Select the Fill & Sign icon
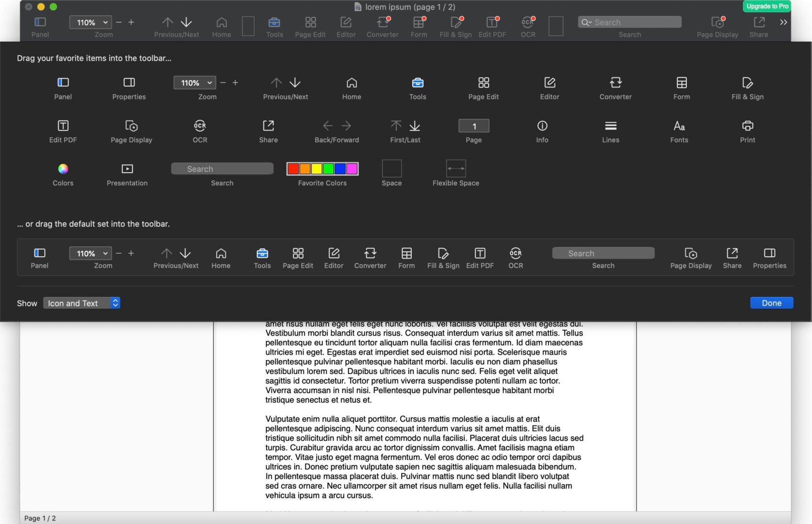 (747, 82)
